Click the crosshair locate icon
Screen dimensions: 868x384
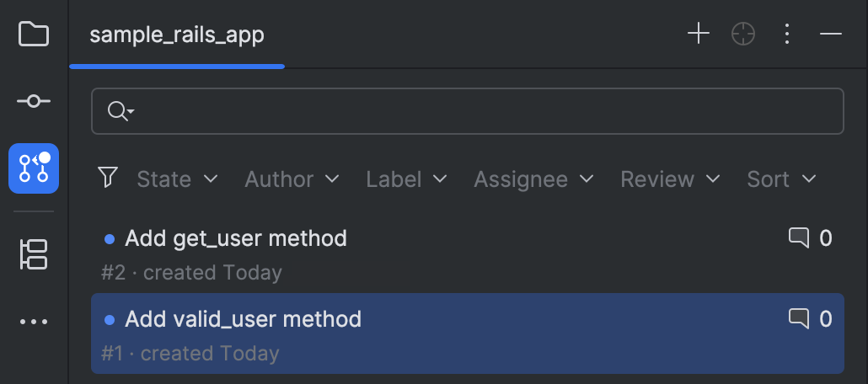click(x=743, y=35)
